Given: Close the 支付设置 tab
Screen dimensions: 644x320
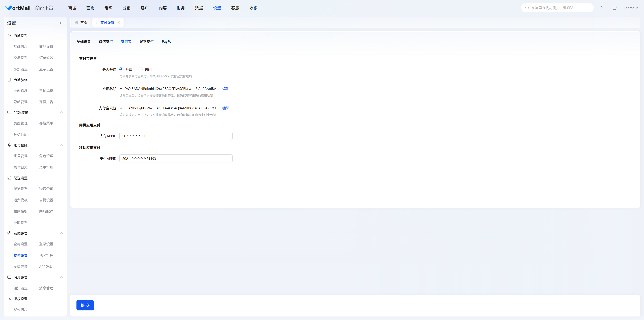Looking at the screenshot, I should pos(119,22).
